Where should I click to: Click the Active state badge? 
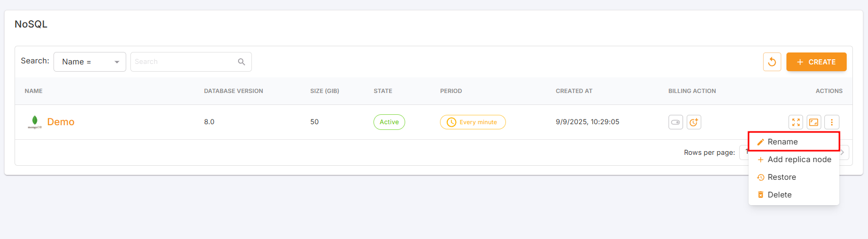coord(389,122)
